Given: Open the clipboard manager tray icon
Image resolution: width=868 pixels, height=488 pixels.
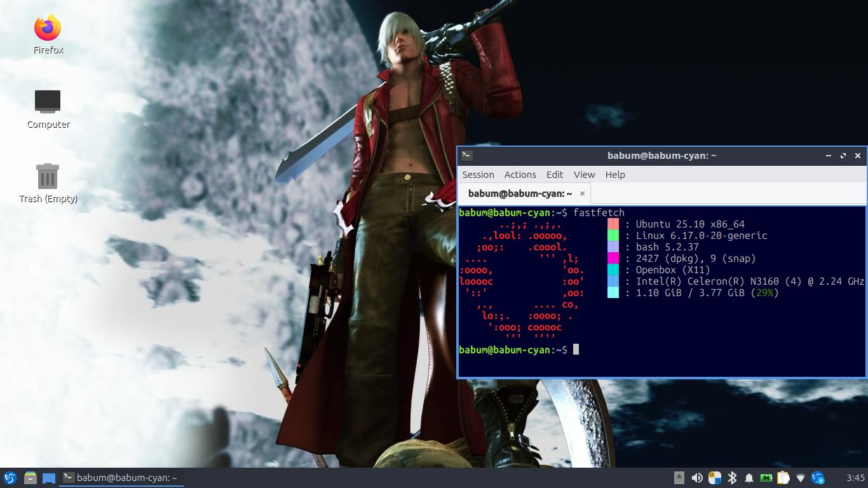Looking at the screenshot, I should pyautogui.click(x=783, y=478).
